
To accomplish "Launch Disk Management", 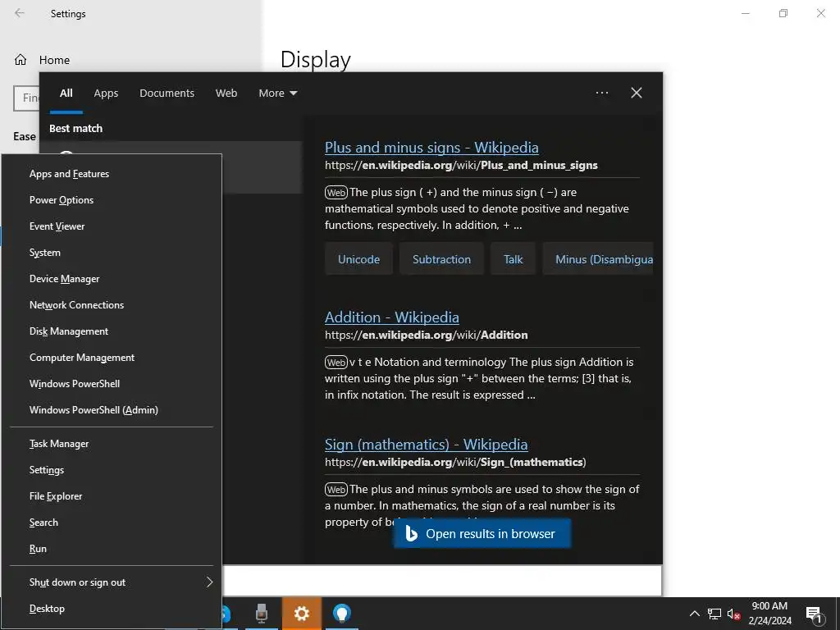I will click(x=112, y=331).
